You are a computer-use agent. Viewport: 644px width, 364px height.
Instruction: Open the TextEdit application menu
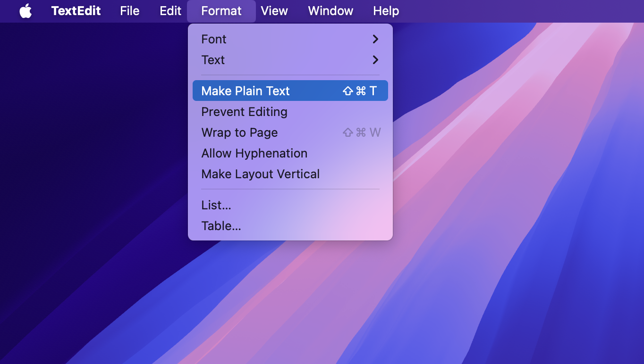(76, 11)
